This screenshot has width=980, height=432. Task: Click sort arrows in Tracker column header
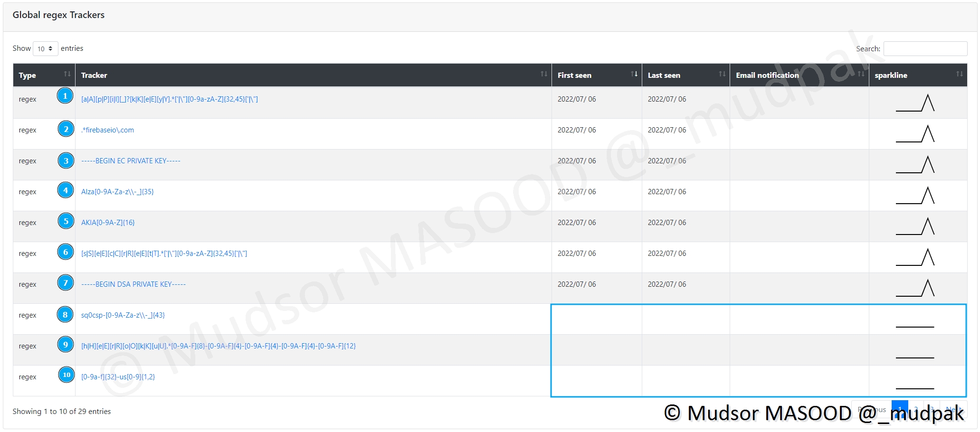click(543, 74)
